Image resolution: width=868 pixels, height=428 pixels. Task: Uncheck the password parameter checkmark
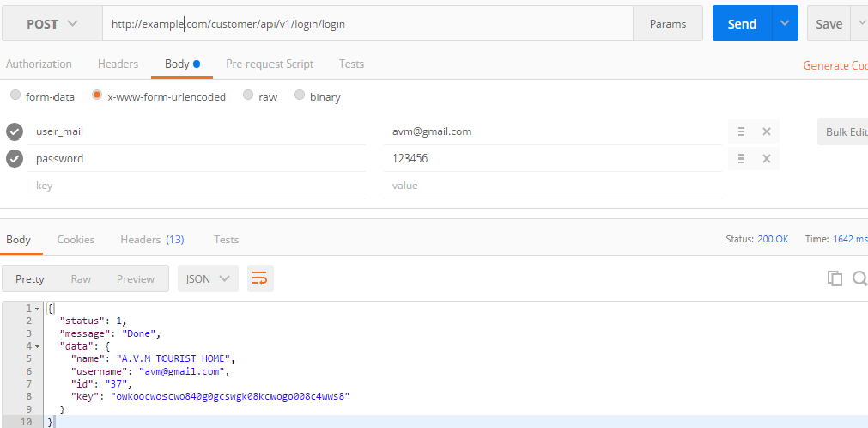pyautogui.click(x=15, y=159)
